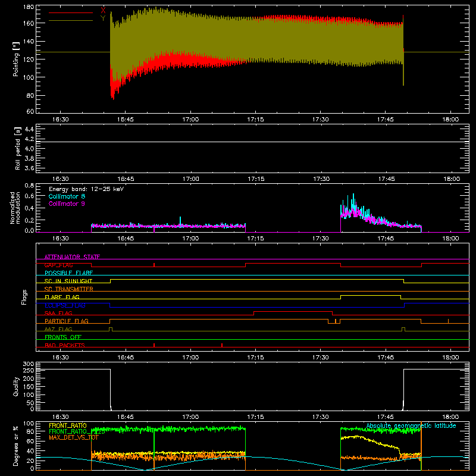
Task: Click the 4.4 tick on Roll period axis
Action: click(x=29, y=129)
